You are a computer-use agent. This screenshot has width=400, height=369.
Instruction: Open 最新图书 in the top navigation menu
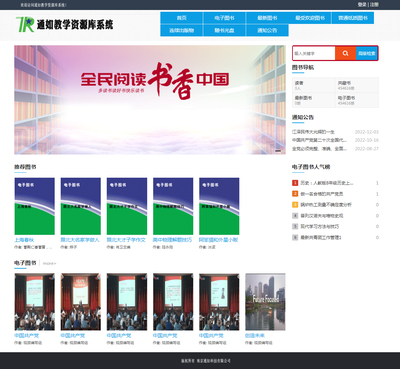coord(267,18)
